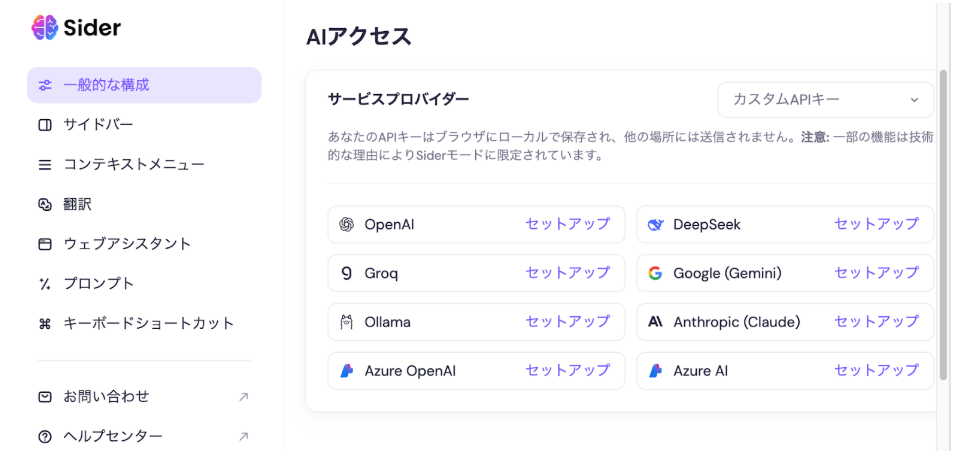Open キーボードショートカット settings

149,323
